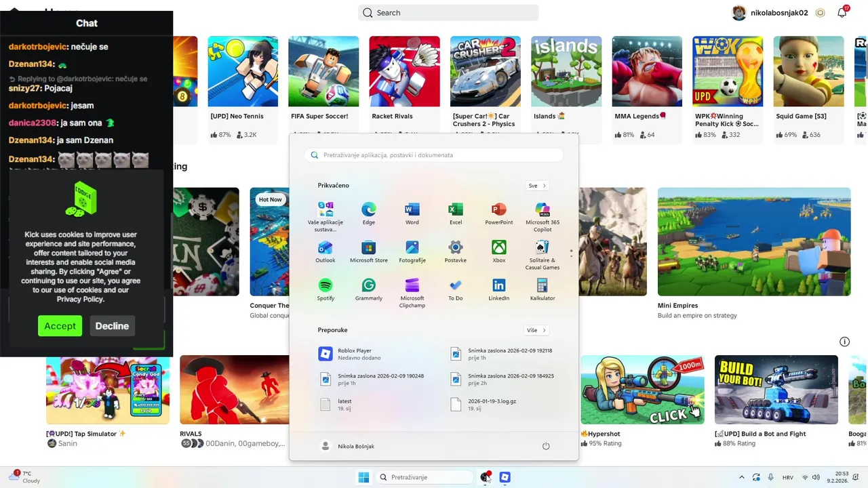Decline Kick cookies
The image size is (868, 488).
112,326
